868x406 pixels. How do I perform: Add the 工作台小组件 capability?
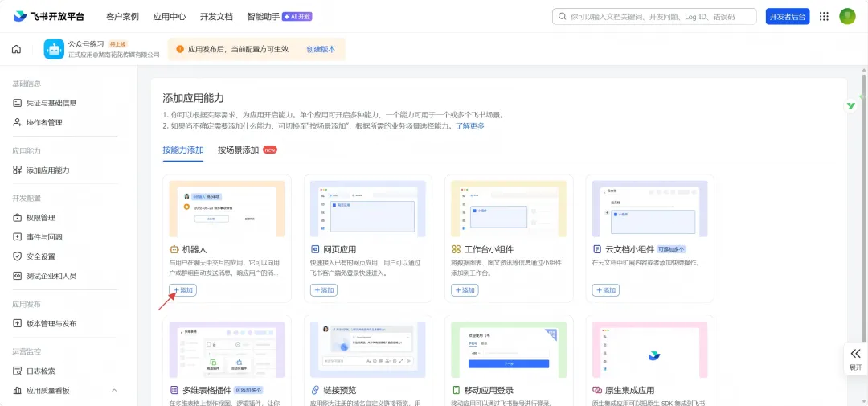click(x=465, y=290)
